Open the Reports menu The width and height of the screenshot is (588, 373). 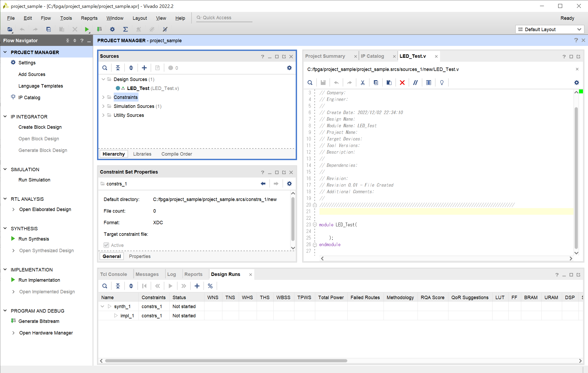[x=89, y=18]
